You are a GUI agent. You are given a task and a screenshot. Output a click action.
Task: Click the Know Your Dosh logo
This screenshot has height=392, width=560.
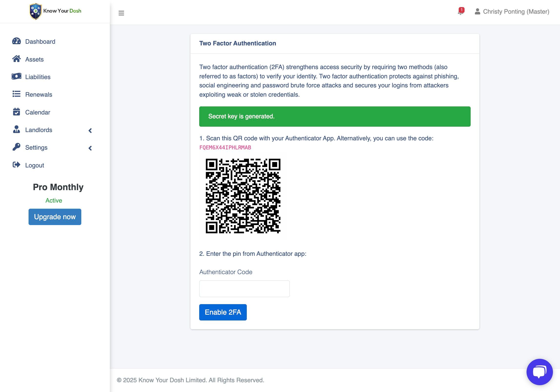55,11
